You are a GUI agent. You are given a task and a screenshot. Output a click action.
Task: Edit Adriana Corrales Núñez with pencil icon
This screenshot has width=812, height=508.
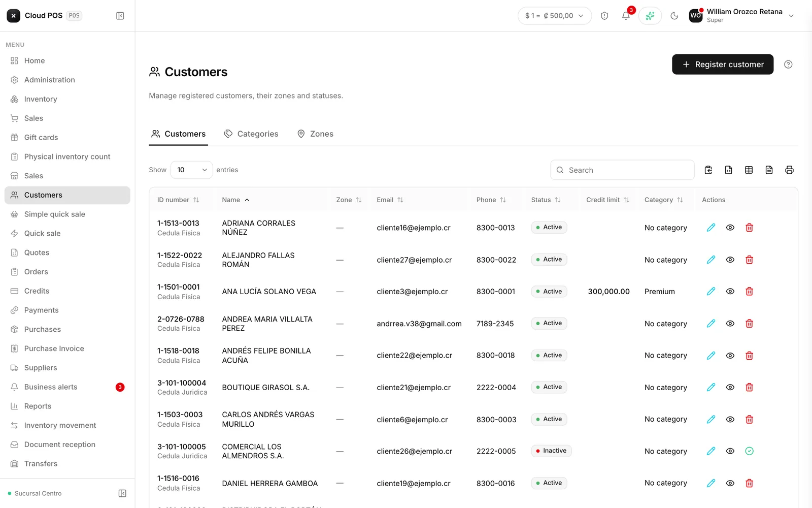[x=711, y=228]
